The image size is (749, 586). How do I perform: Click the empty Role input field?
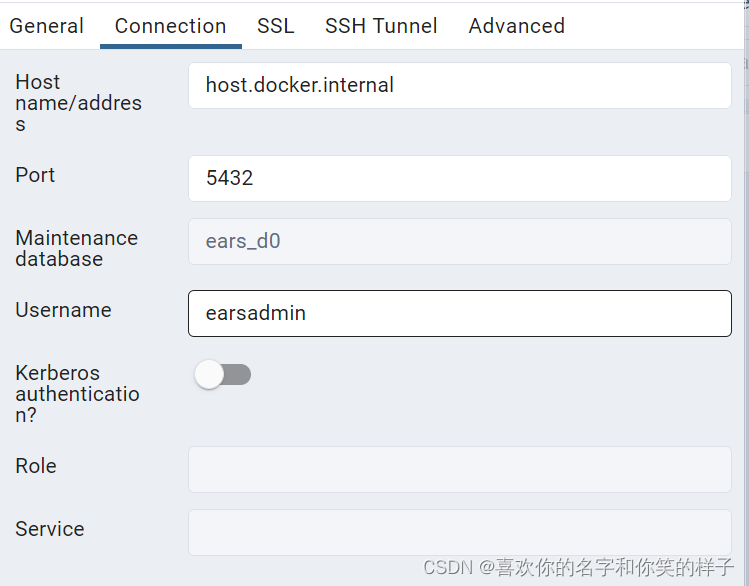[460, 470]
